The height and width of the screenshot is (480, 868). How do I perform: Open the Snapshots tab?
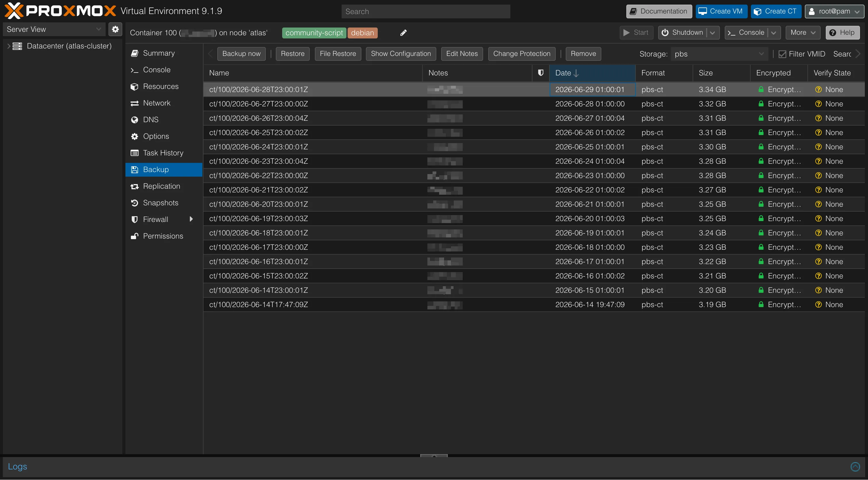pyautogui.click(x=164, y=203)
